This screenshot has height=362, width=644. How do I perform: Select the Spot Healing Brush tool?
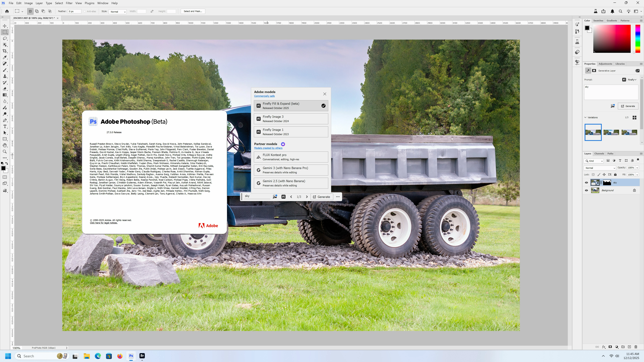5,64
